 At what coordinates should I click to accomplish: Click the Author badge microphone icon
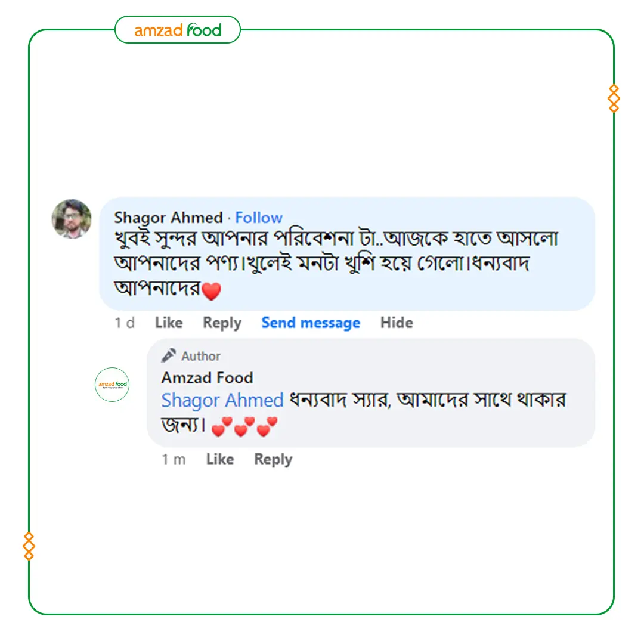coord(169,356)
